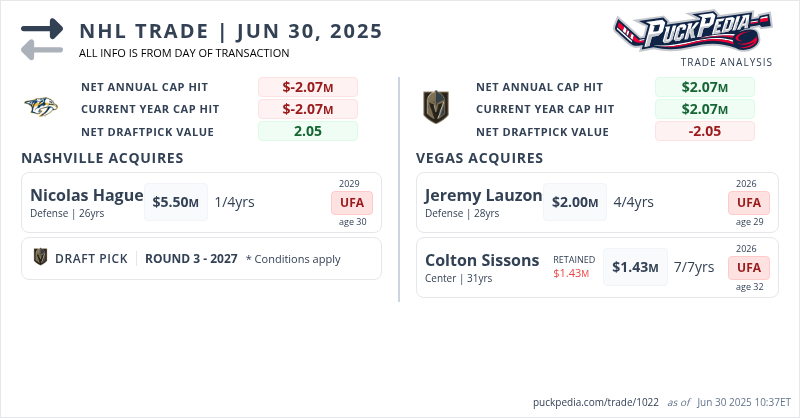The image size is (800, 418).
Task: Click Vegas's net draftpick value -2.05
Action: point(704,131)
